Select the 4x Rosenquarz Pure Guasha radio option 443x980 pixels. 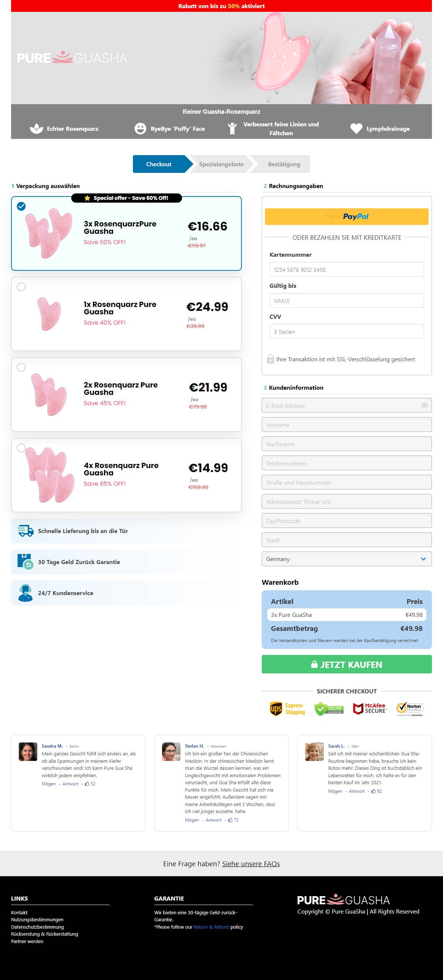click(x=21, y=448)
